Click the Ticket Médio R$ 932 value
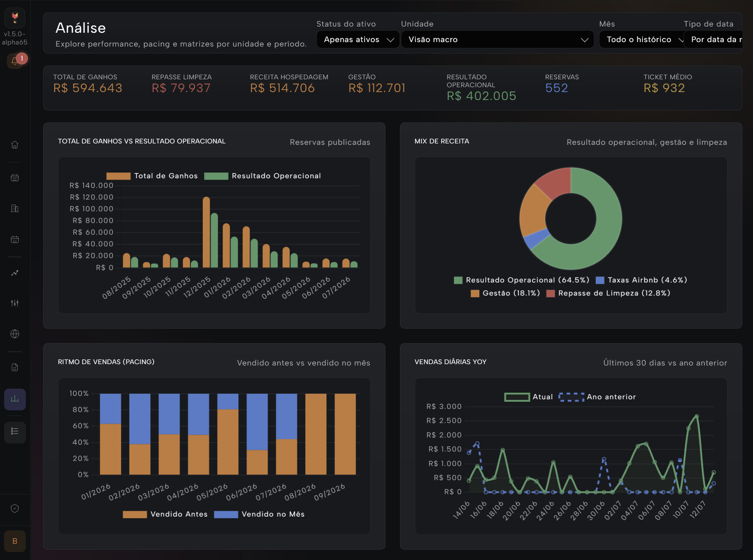The image size is (753, 560). (664, 88)
